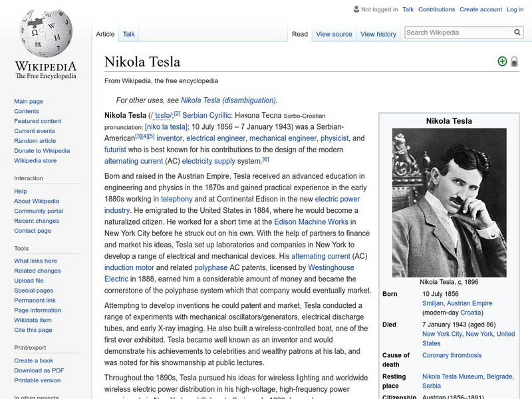Click the Not logged in user icon
532x399 pixels.
(356, 9)
